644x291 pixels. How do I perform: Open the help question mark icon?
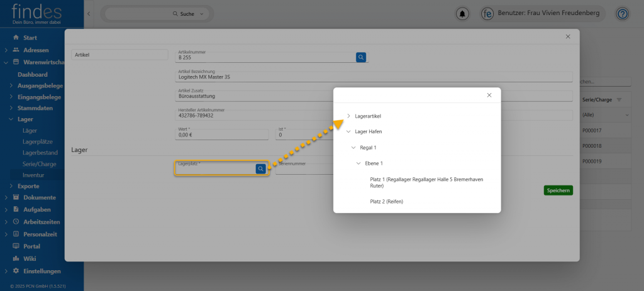coord(622,14)
